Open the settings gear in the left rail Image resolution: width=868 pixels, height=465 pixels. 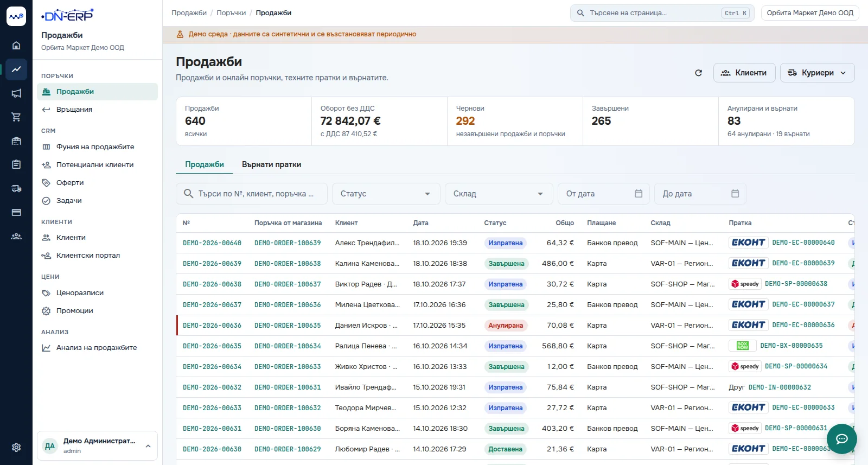point(16,447)
